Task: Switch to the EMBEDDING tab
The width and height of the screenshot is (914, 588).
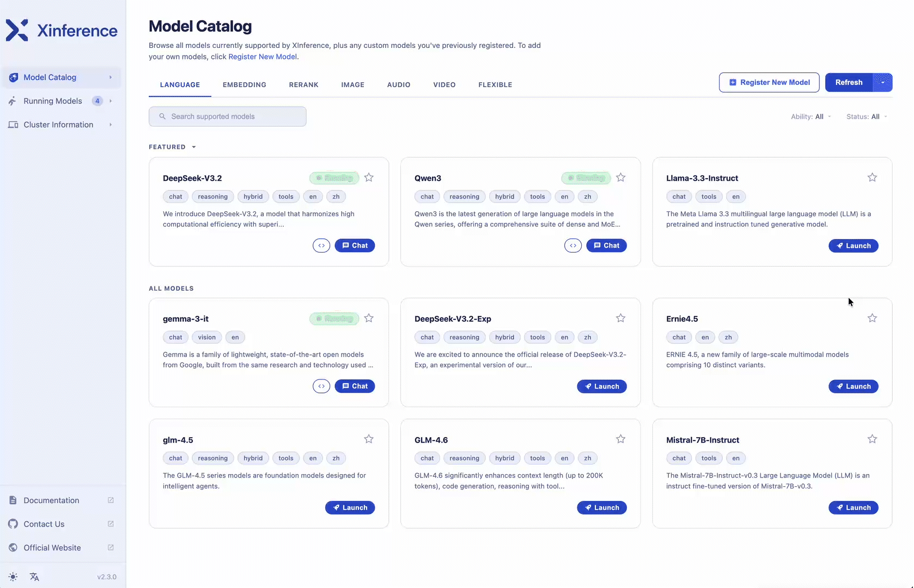Action: click(244, 85)
